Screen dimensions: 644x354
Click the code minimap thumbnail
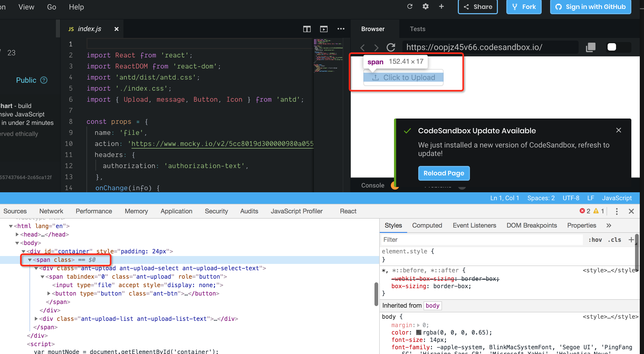[328, 55]
